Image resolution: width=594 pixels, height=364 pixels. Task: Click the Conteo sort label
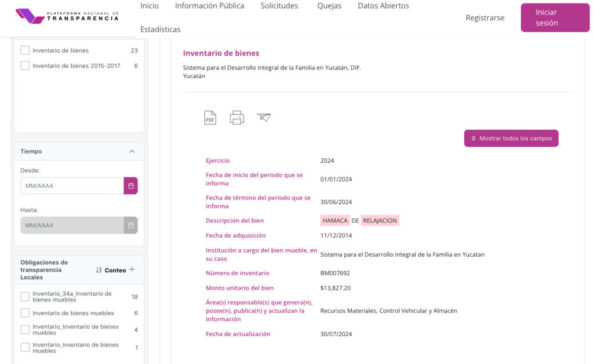(x=115, y=270)
